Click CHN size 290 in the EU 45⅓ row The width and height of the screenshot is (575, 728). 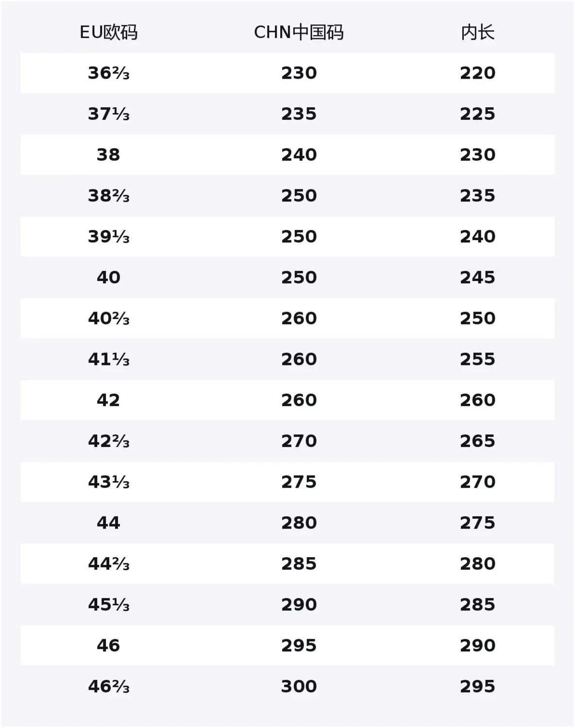click(x=299, y=605)
